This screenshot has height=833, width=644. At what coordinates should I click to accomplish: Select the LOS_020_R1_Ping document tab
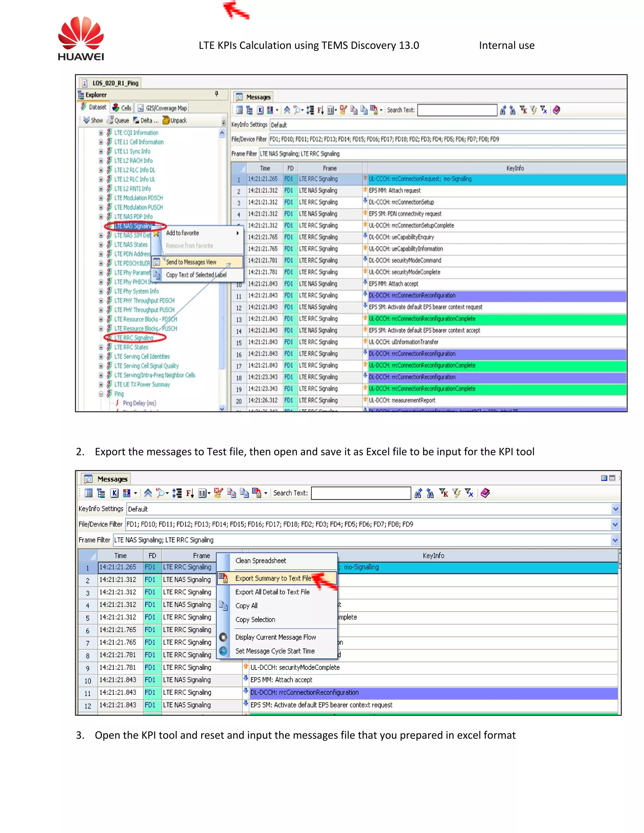click(111, 83)
